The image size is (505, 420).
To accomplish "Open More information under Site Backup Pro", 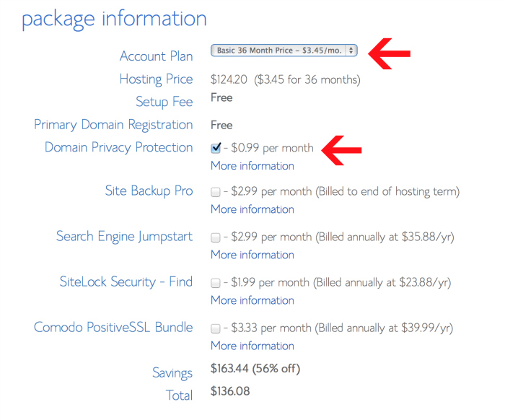I will (252, 209).
